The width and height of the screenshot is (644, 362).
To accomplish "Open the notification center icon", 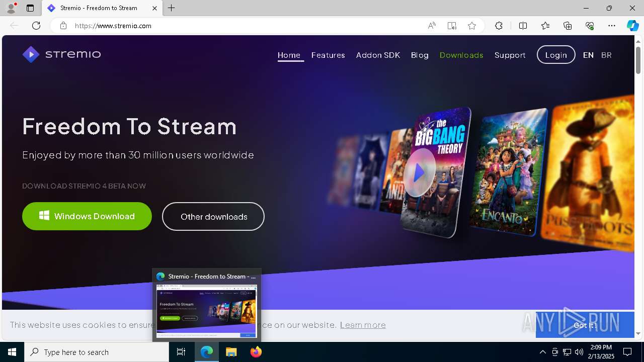I will [x=627, y=352].
